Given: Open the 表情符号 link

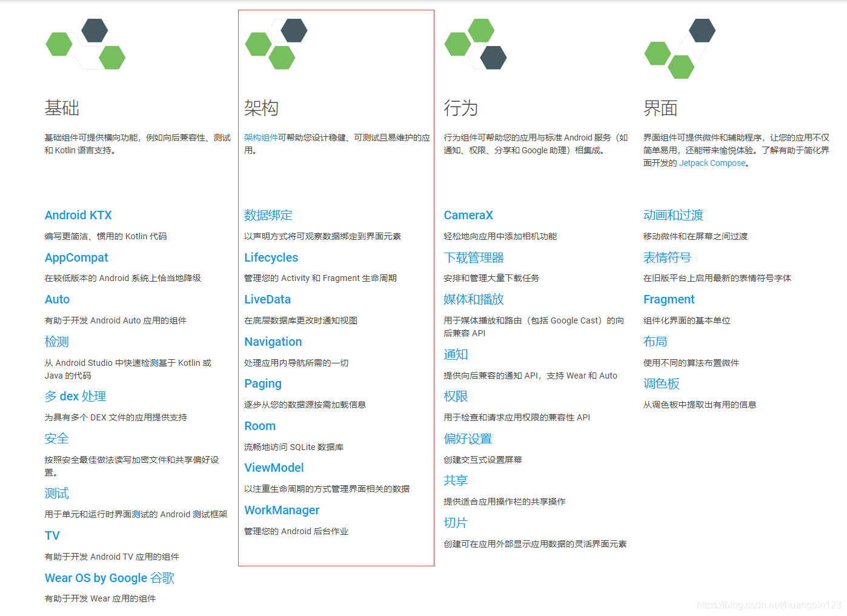Looking at the screenshot, I should pos(668,257).
